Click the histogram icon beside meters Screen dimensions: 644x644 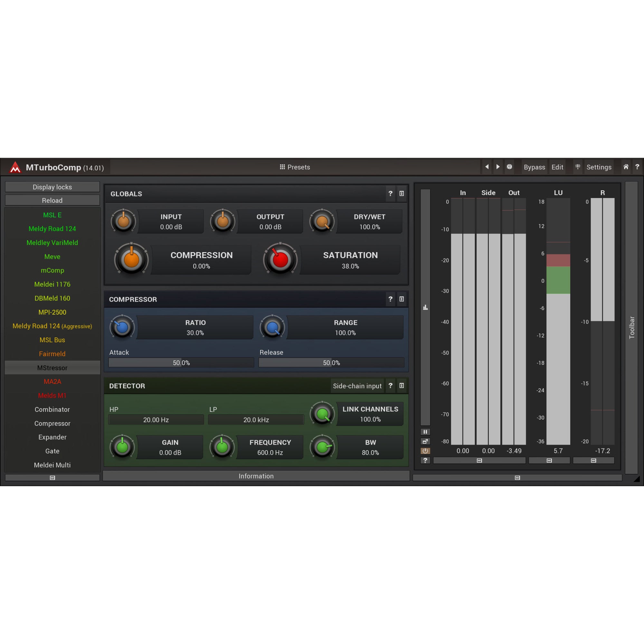tap(425, 307)
